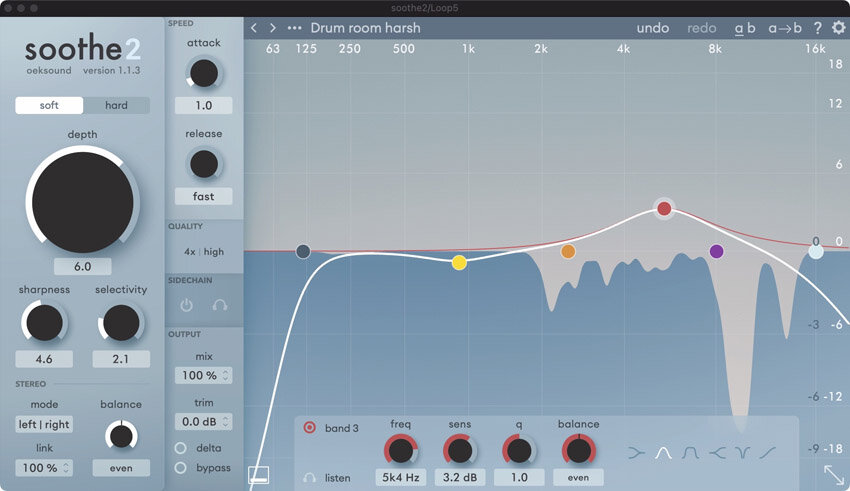Click the stereo balance knob
Viewport: 850px width, 491px height.
121,436
